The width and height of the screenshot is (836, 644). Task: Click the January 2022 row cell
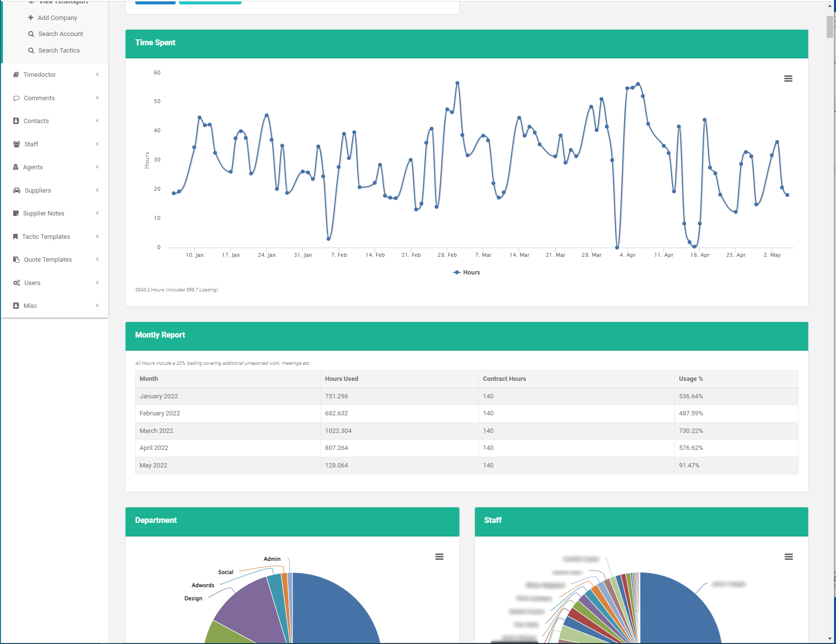[228, 396]
